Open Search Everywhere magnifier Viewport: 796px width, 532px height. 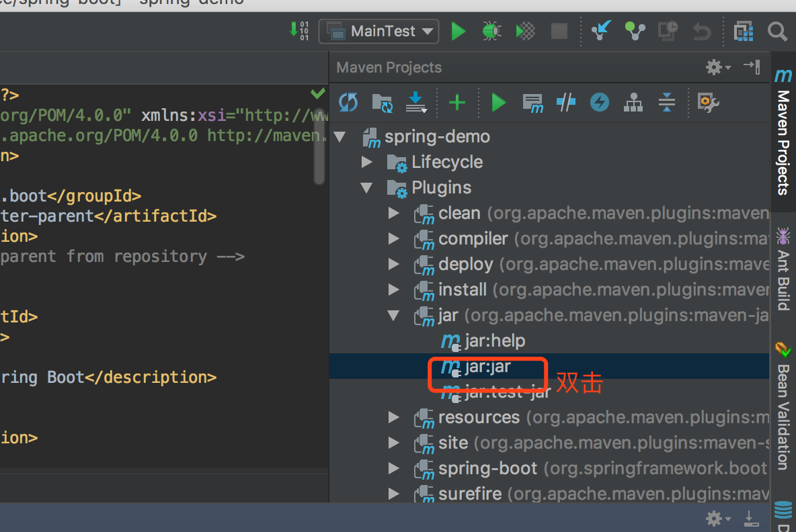click(777, 32)
